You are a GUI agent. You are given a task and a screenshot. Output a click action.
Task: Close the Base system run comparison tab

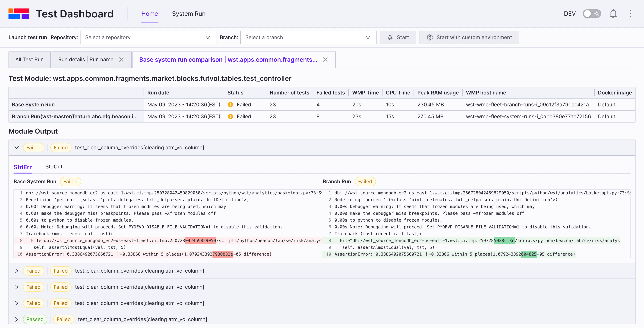tap(325, 60)
